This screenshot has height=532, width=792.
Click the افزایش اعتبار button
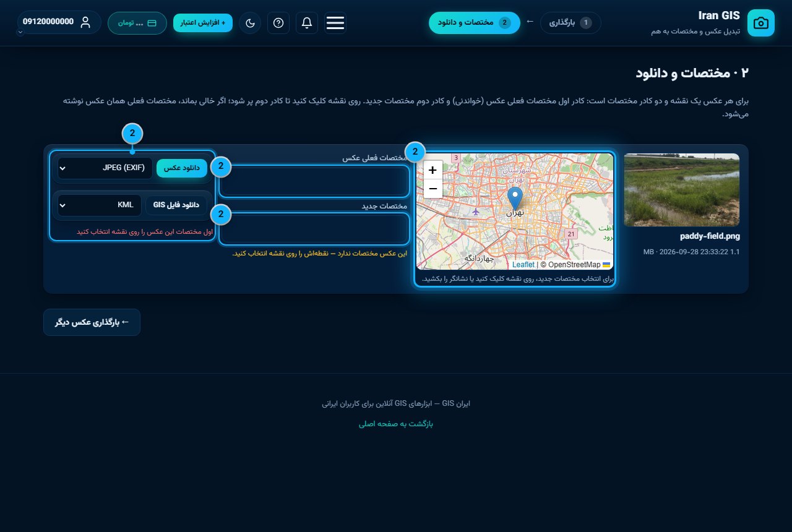203,23
